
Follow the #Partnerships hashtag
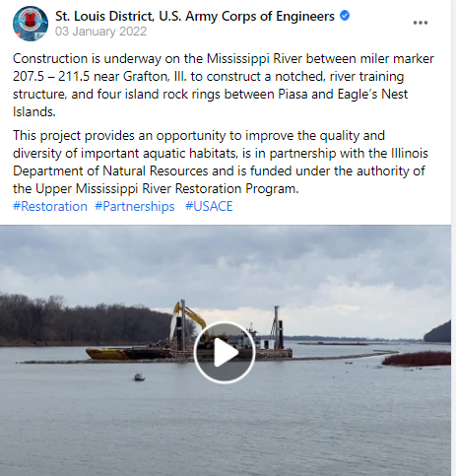[135, 207]
